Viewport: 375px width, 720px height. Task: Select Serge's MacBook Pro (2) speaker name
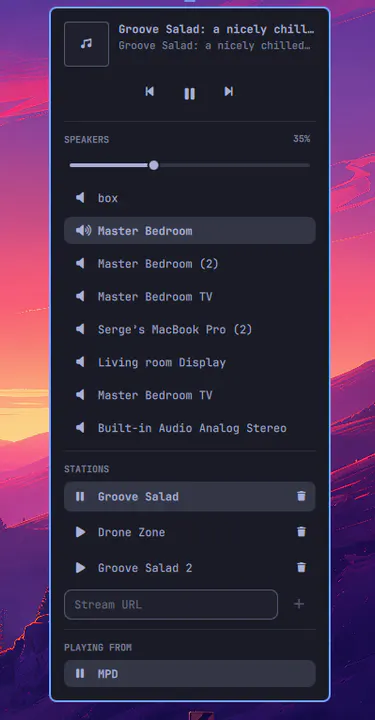(175, 330)
